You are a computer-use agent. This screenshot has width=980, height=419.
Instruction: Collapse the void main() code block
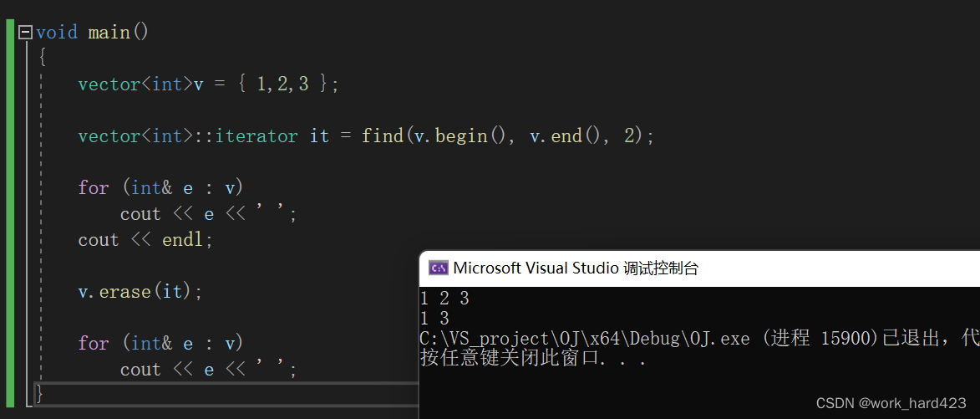tap(26, 32)
